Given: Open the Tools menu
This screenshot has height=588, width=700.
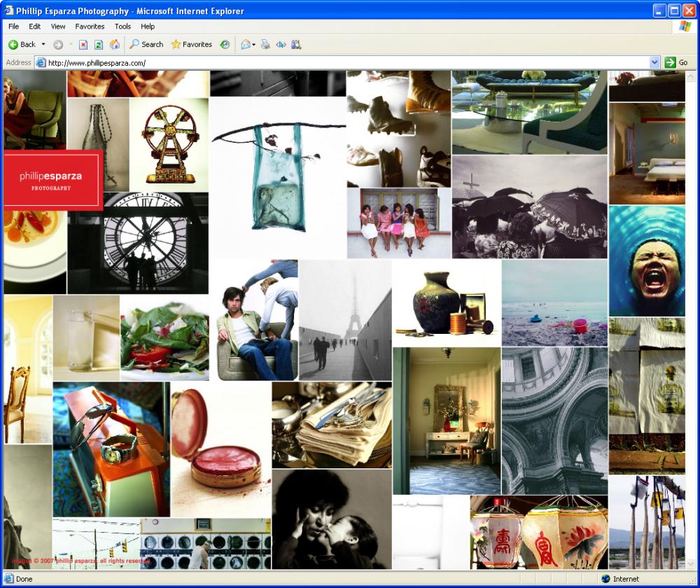Looking at the screenshot, I should [x=122, y=27].
